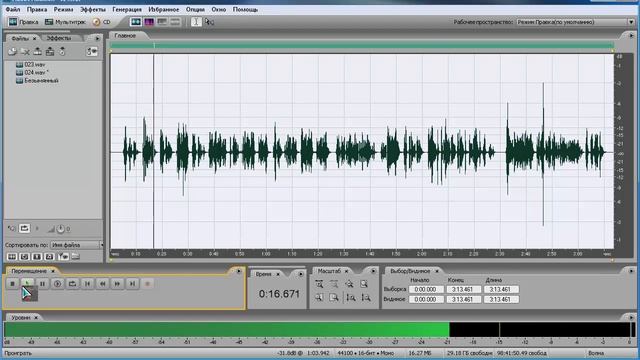Select the Marquee Selection tool
Image resolution: width=640 pixels, height=360 pixels.
pyautogui.click(x=209, y=22)
